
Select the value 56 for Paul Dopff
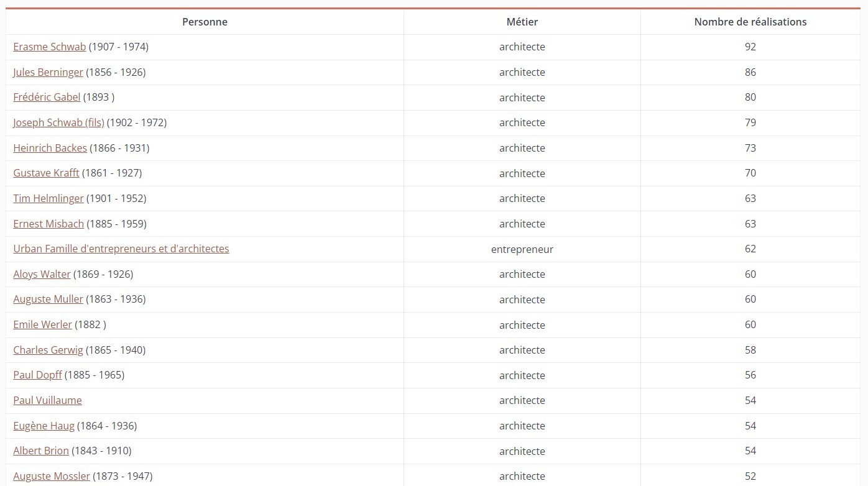pos(750,375)
